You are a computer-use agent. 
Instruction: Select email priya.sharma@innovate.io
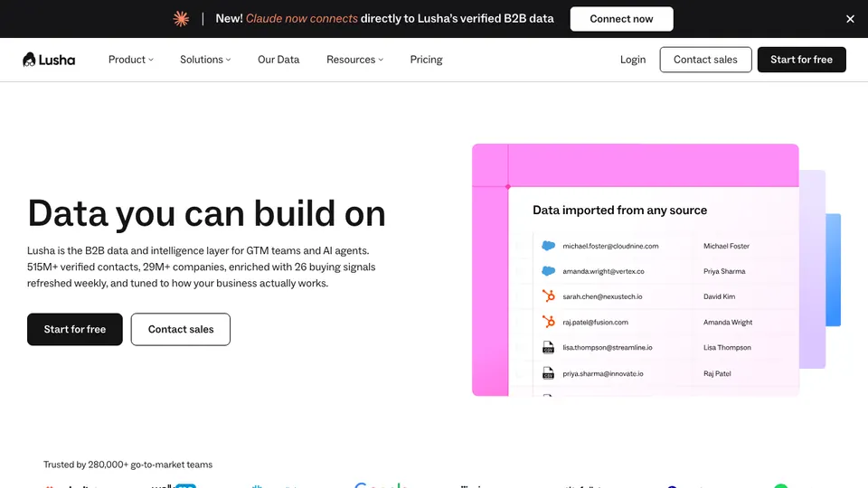pos(603,373)
